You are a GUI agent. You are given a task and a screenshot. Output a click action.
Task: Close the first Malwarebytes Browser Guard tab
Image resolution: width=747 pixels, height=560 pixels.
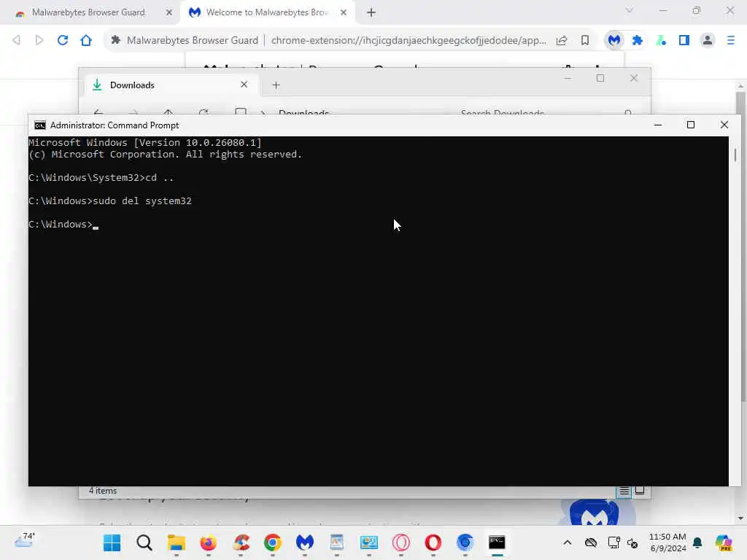(x=169, y=12)
